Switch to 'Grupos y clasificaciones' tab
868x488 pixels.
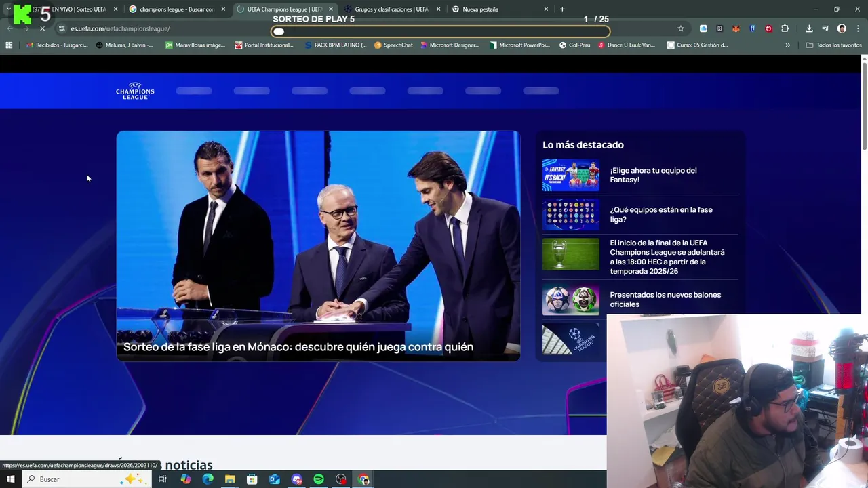(391, 9)
